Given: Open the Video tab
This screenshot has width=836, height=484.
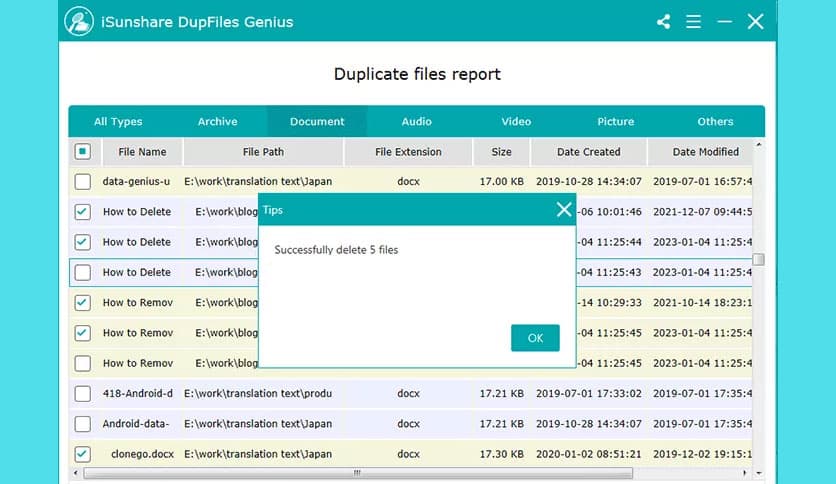Looking at the screenshot, I should pos(516,122).
